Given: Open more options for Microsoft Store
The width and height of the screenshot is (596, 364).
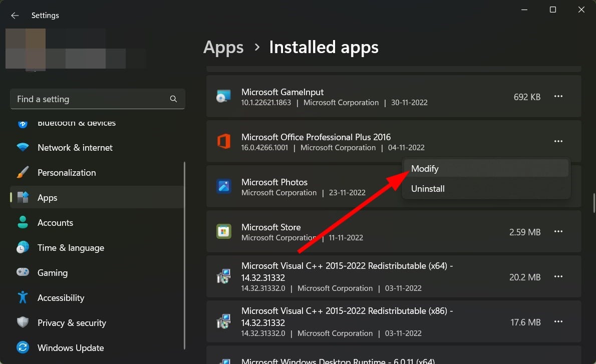Looking at the screenshot, I should pyautogui.click(x=558, y=232).
